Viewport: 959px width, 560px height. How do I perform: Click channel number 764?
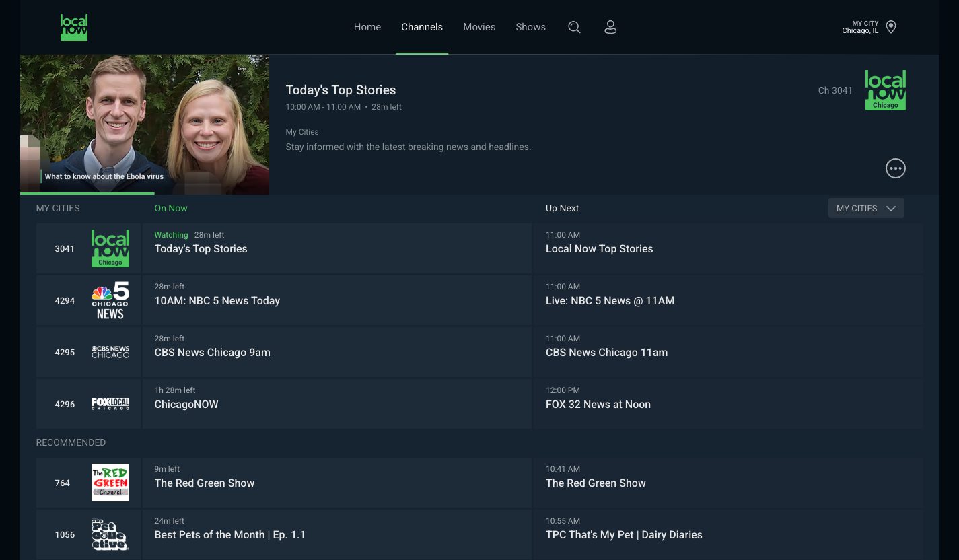[63, 483]
